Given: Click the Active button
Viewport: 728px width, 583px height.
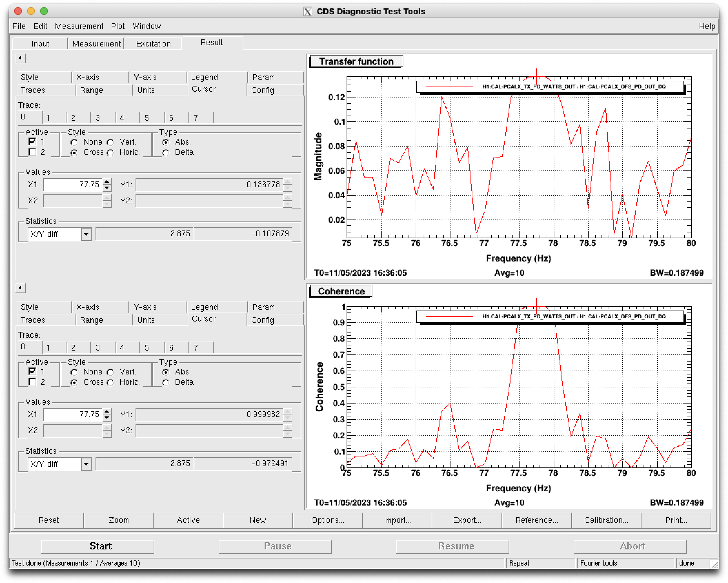Looking at the screenshot, I should pos(188,520).
